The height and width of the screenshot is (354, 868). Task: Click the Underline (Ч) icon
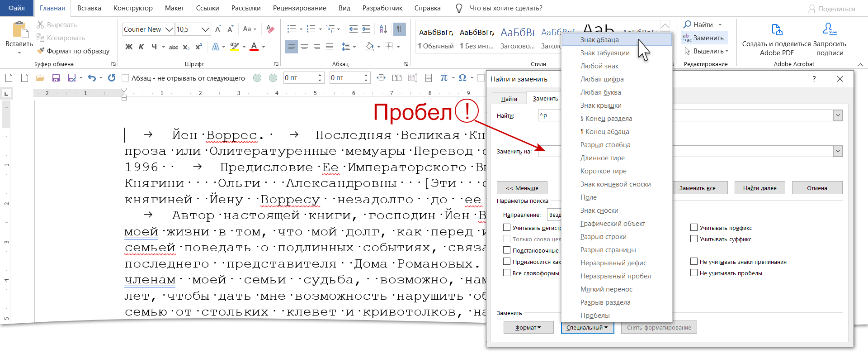[154, 47]
